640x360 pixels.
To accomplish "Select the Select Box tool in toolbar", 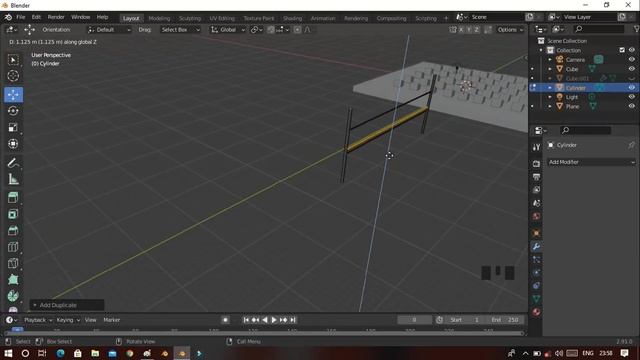I will tap(13, 60).
